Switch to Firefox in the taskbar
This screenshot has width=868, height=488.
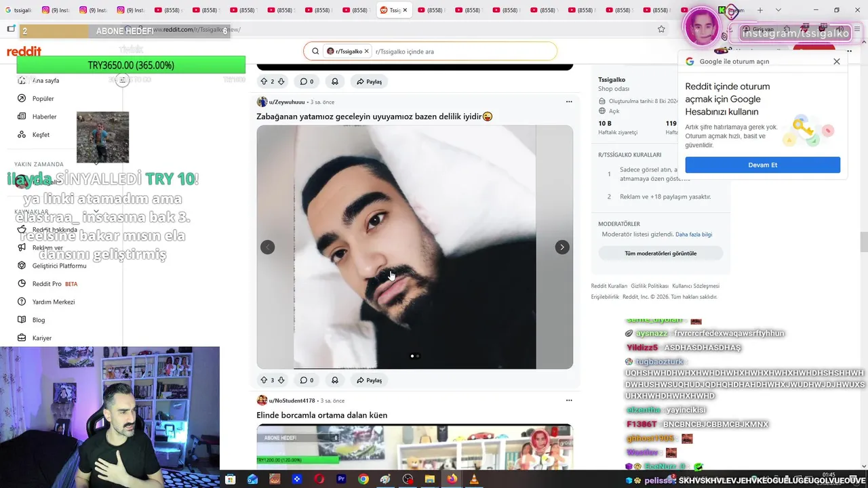(452, 479)
